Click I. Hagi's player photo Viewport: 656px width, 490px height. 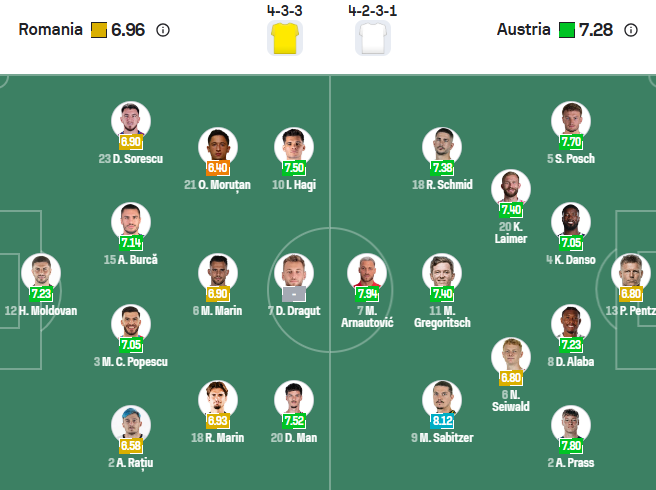[294, 146]
